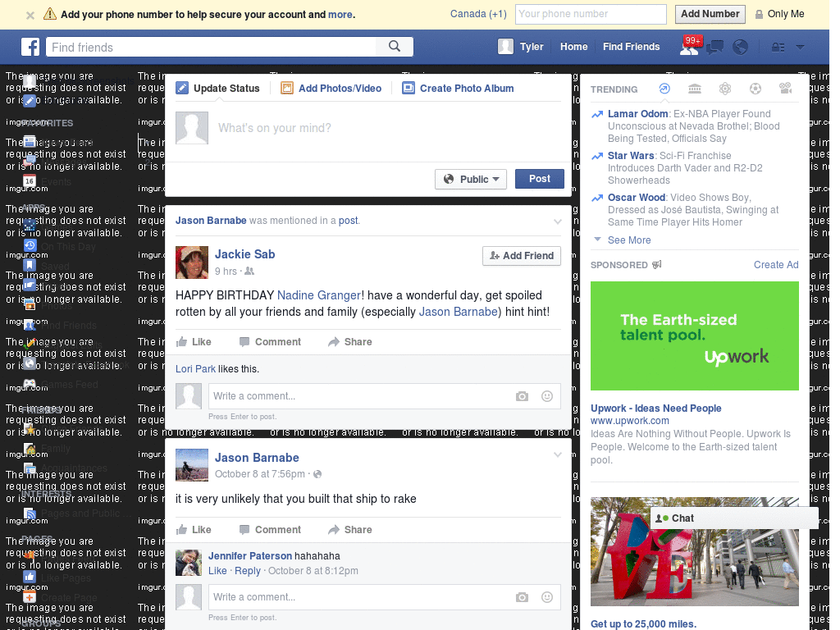Open Like Pages thumbs-up icon
The height and width of the screenshot is (630, 840).
pos(30,577)
